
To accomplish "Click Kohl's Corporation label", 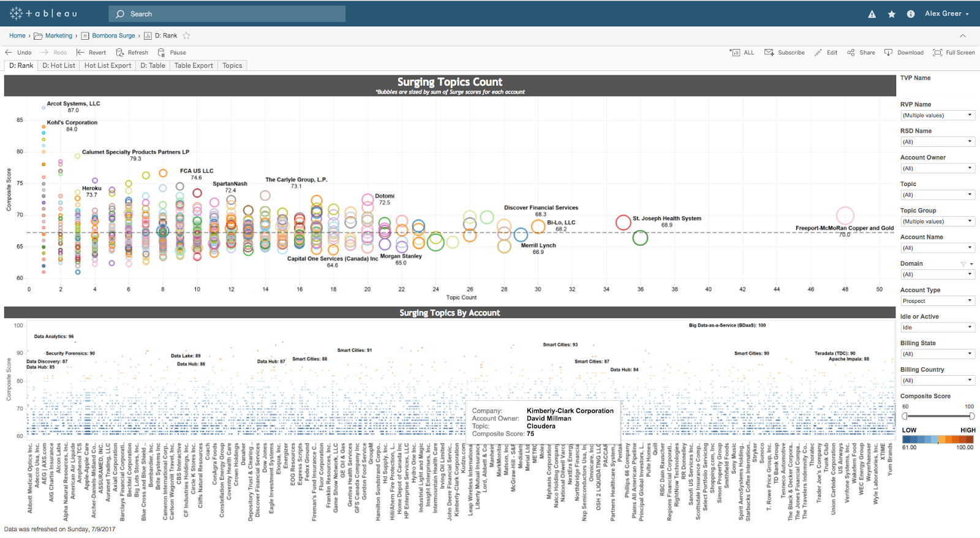I will pyautogui.click(x=72, y=122).
